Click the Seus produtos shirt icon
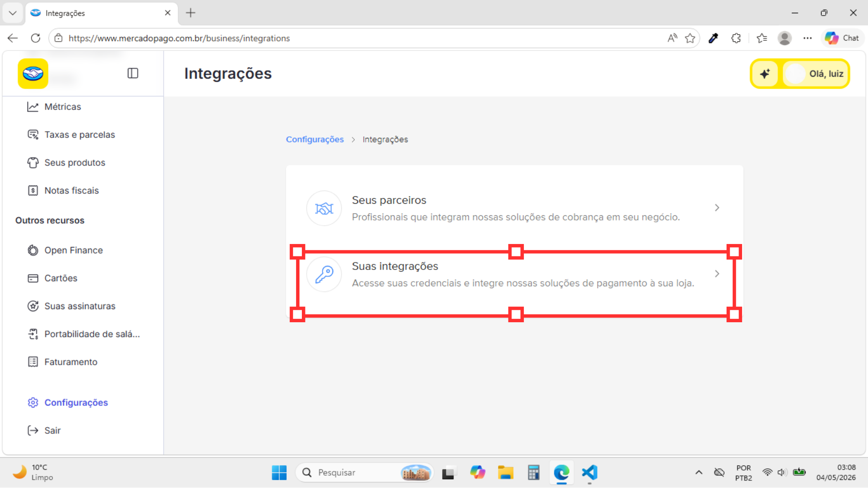868x488 pixels. coord(33,163)
